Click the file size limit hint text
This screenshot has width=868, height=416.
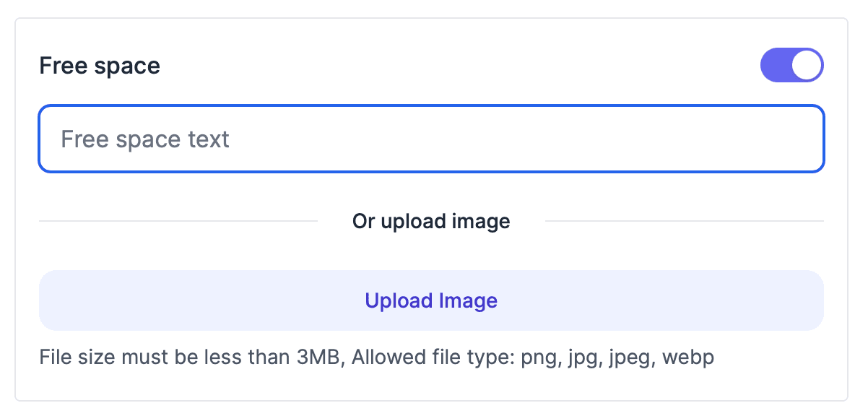pos(189,357)
